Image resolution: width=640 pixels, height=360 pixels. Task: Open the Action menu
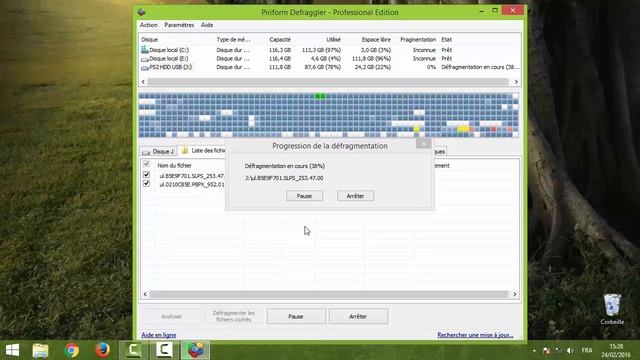(148, 25)
